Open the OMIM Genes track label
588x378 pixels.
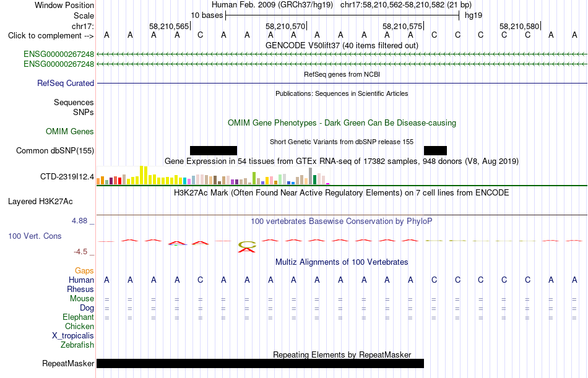pos(70,132)
